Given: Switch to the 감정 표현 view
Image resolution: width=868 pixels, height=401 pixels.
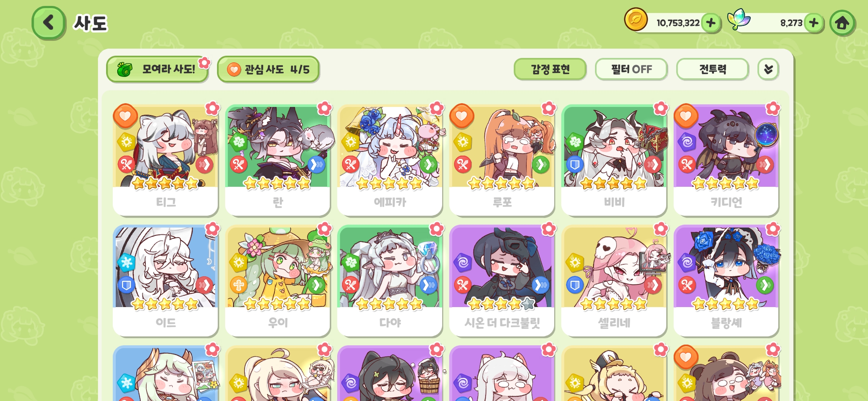Looking at the screenshot, I should point(550,69).
